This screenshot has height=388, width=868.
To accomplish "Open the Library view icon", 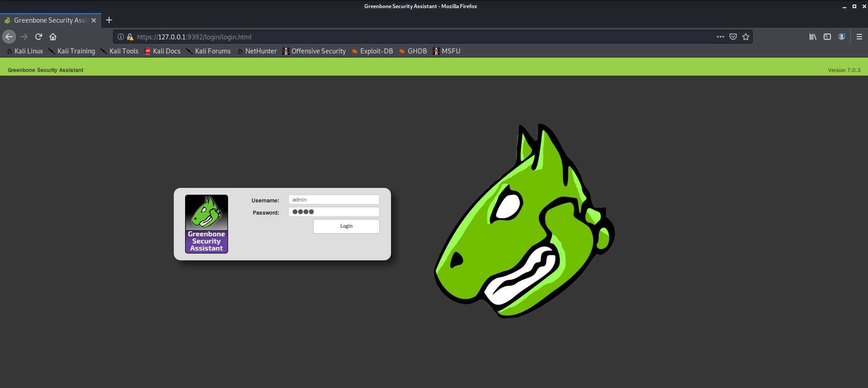I will pyautogui.click(x=813, y=37).
